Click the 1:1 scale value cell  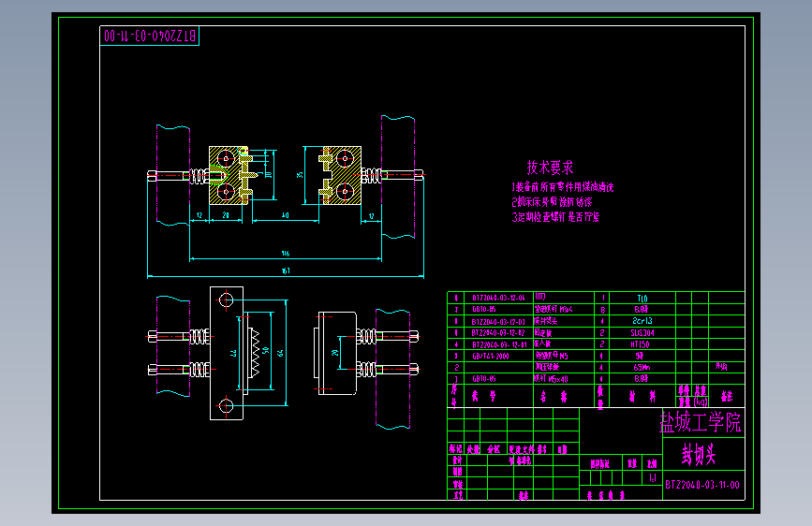(x=653, y=477)
